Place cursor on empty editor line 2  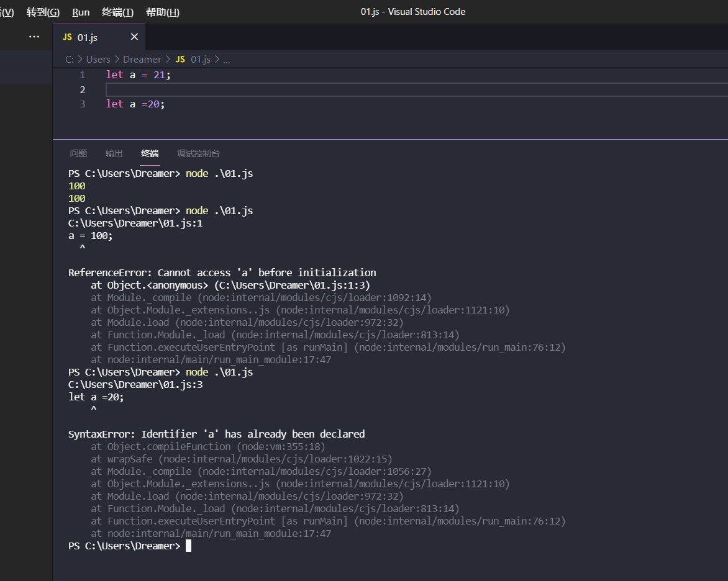click(417, 89)
